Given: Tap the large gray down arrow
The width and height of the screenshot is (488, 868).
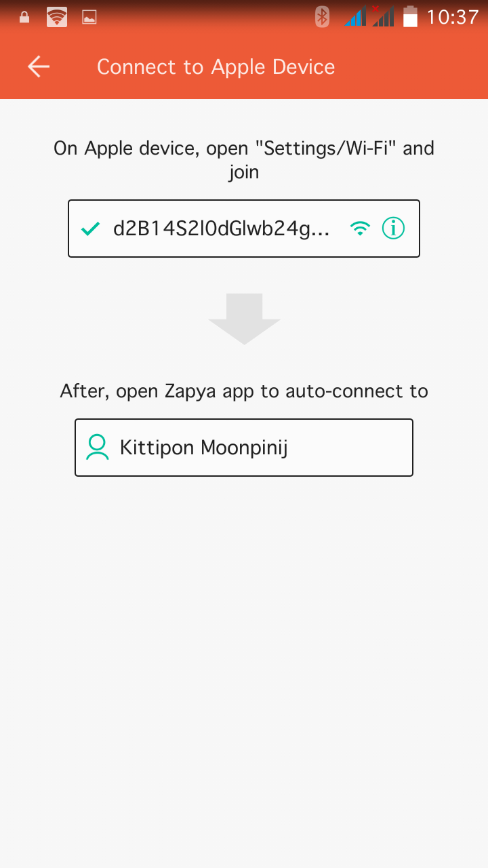Looking at the screenshot, I should [244, 319].
